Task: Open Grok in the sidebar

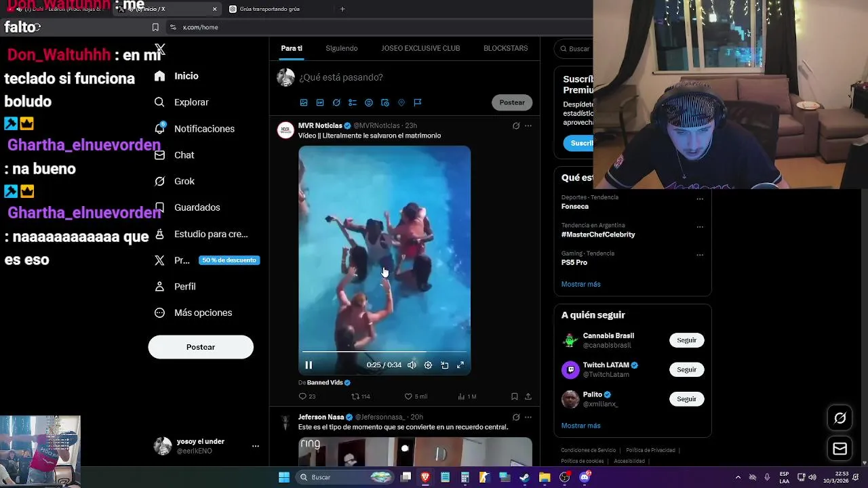Action: 174,182
